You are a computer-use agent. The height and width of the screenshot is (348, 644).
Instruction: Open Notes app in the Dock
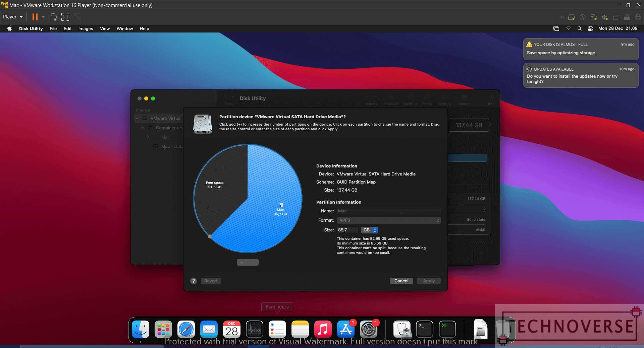300,329
